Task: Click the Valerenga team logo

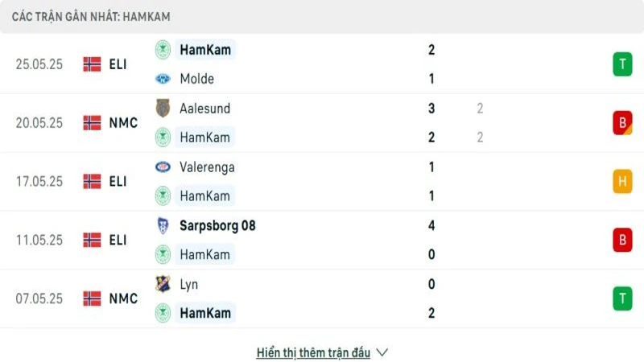Action: (x=163, y=167)
